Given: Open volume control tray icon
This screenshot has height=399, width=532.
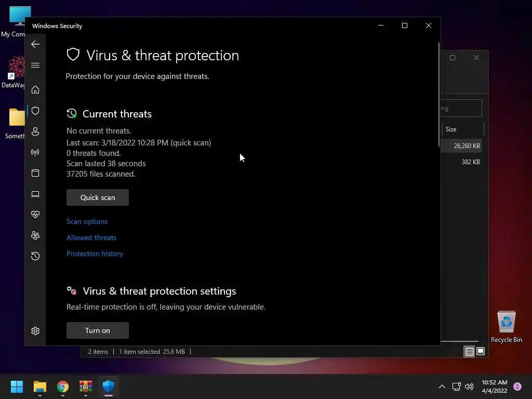Looking at the screenshot, I should coord(469,387).
